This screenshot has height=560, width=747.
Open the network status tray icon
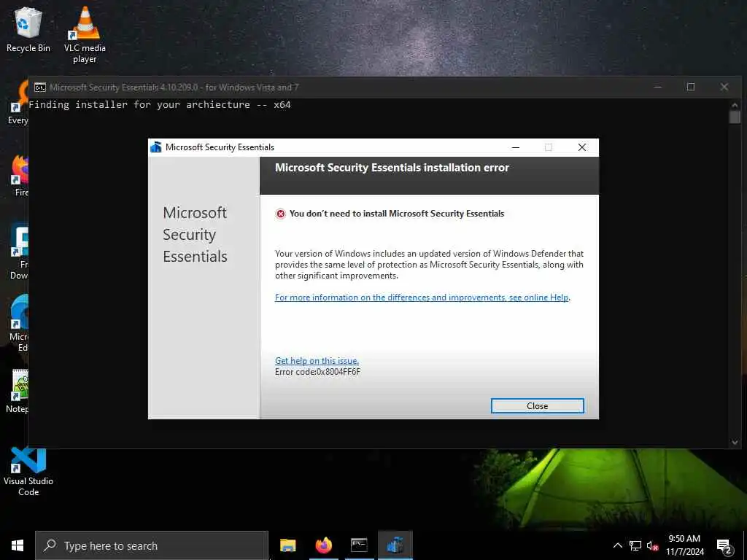635,545
